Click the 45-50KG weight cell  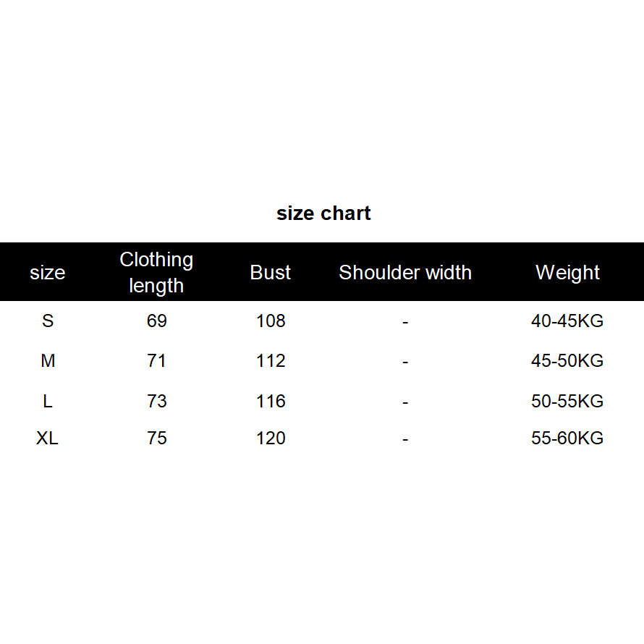[567, 360]
